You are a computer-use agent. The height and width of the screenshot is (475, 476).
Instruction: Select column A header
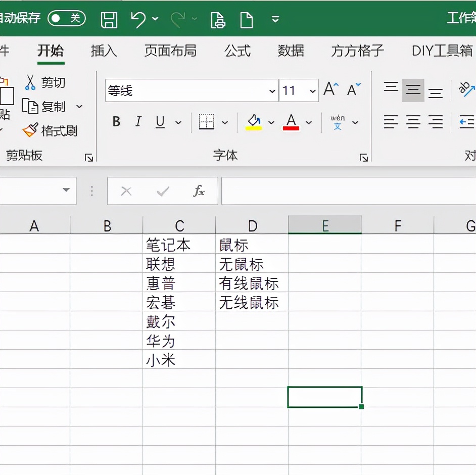pos(34,225)
